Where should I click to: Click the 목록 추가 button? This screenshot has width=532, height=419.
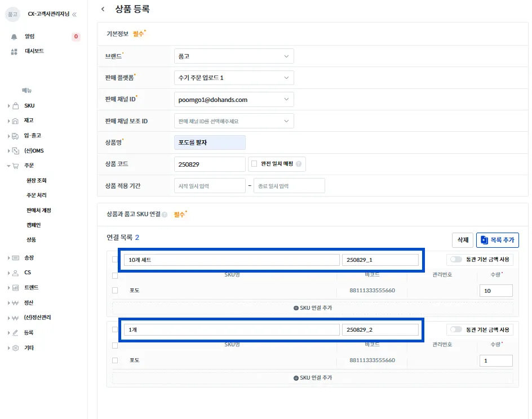click(x=498, y=240)
